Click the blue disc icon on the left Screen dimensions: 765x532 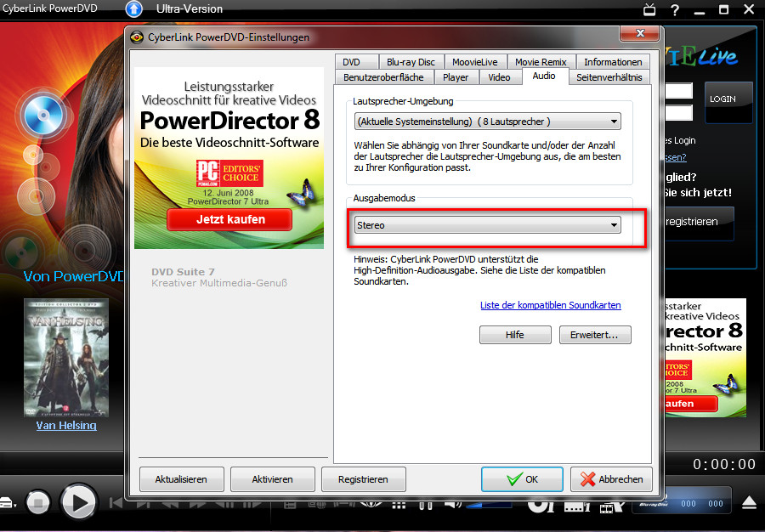pos(43,116)
